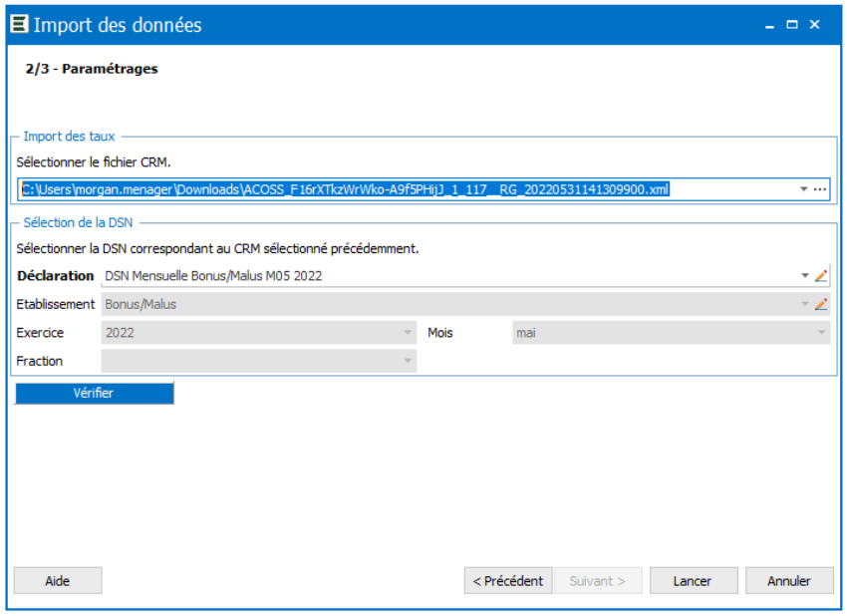847x616 pixels.
Task: Expand the Mois dropdown showing mai
Action: [822, 332]
